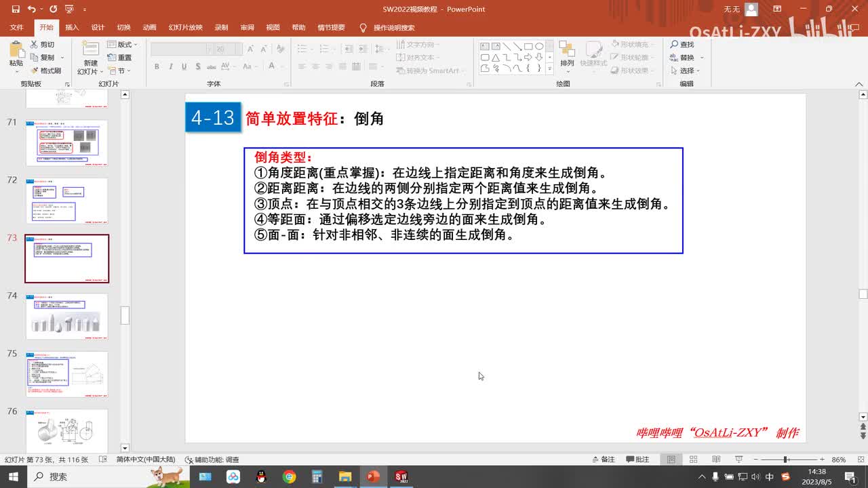Copy selection with the 复制 button
The height and width of the screenshot is (488, 868).
[x=43, y=58]
